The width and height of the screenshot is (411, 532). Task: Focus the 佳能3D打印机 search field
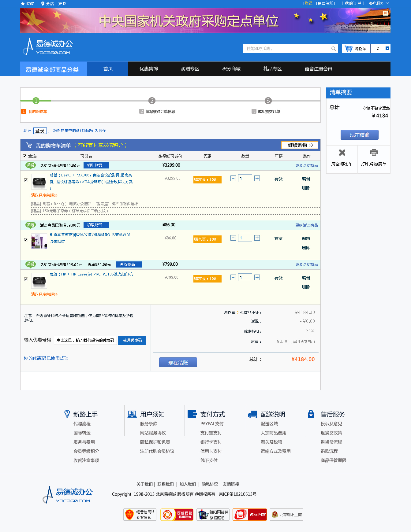coord(286,49)
